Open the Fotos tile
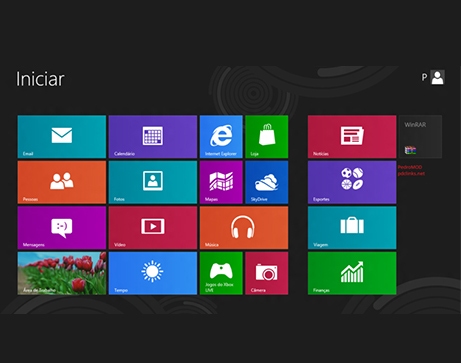461x363 pixels. [153, 182]
